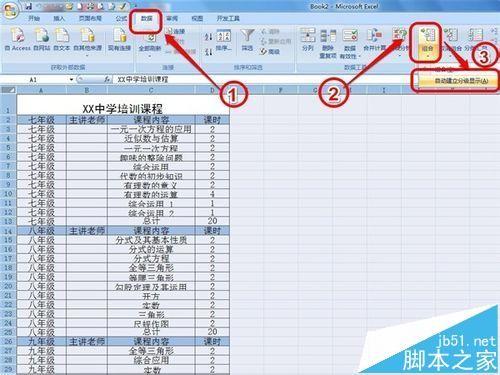
Task: Click 总计 cell in row 13
Action: tap(151, 221)
